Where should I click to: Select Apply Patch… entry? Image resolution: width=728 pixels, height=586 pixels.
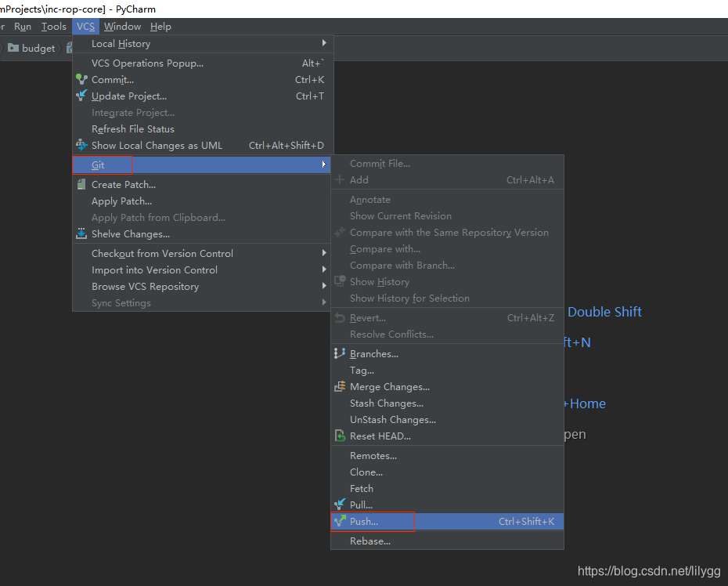(203, 201)
